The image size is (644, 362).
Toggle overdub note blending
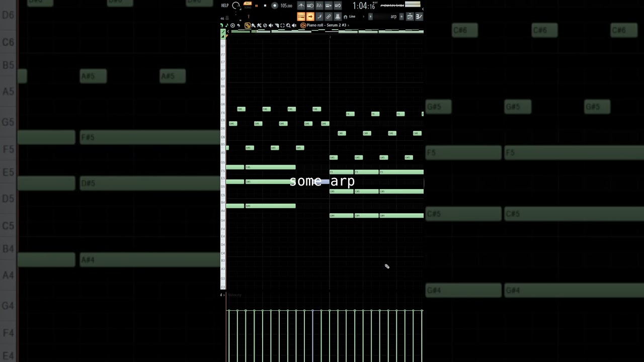click(329, 6)
